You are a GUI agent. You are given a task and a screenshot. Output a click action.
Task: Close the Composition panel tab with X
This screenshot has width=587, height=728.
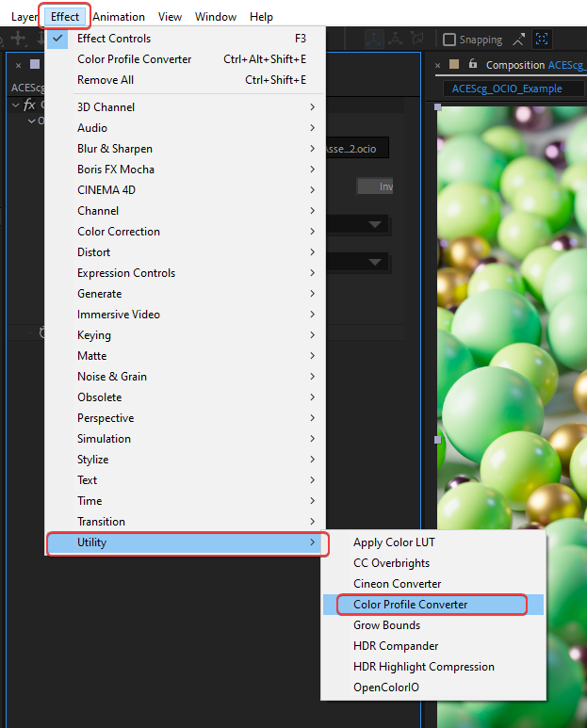[x=440, y=66]
